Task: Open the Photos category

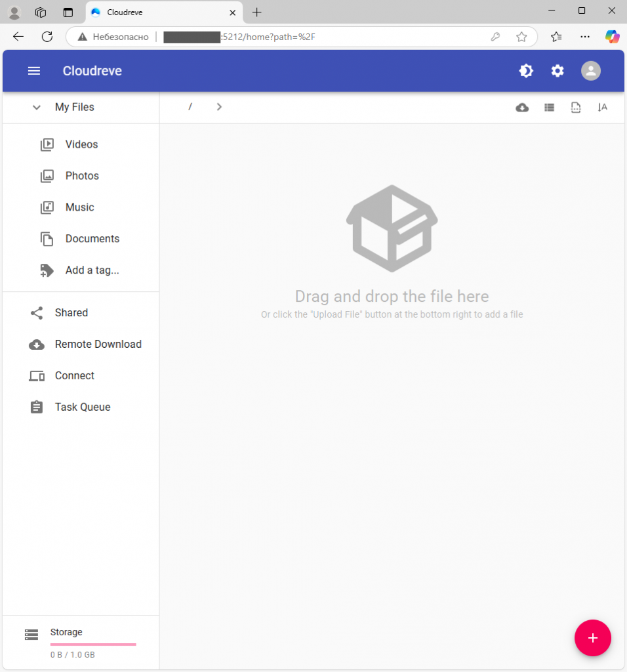Action: click(81, 176)
